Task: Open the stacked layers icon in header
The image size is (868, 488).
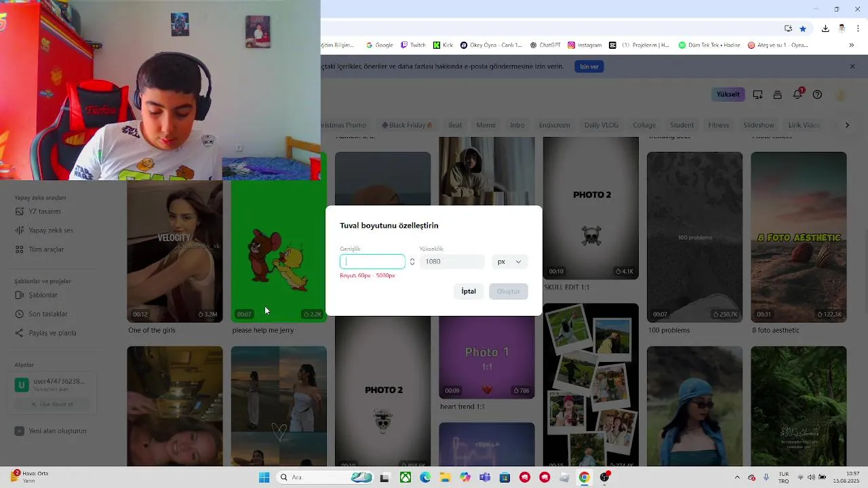Action: pyautogui.click(x=778, y=95)
